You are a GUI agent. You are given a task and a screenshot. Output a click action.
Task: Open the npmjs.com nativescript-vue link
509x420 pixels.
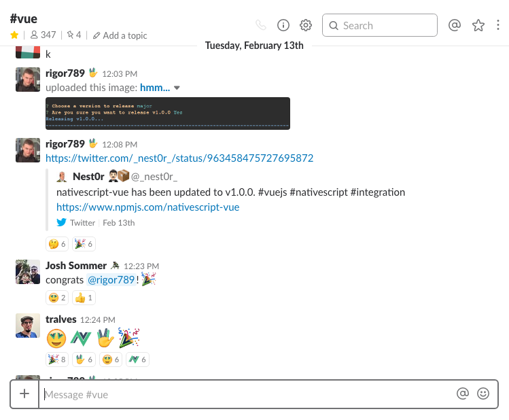148,207
